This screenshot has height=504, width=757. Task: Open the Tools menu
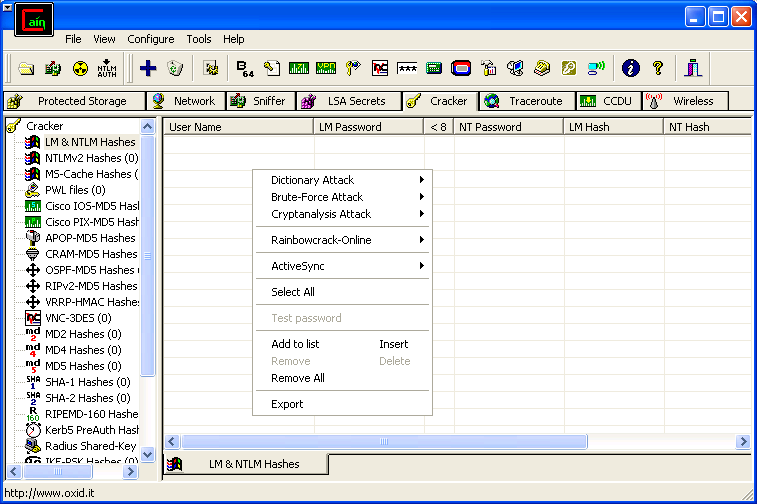click(x=199, y=39)
